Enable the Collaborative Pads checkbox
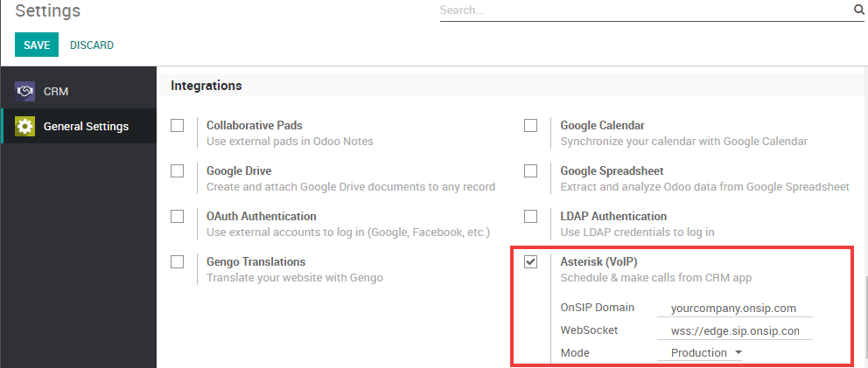The image size is (868, 368). (x=178, y=125)
